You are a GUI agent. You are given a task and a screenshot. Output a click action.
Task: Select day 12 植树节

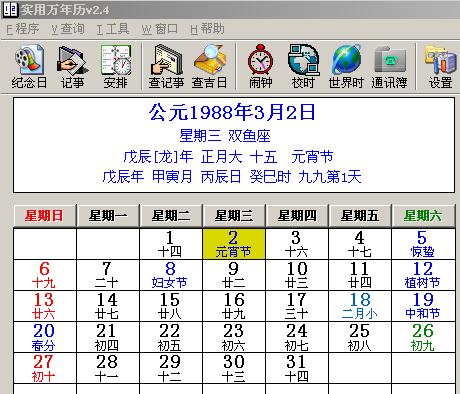[x=423, y=275]
